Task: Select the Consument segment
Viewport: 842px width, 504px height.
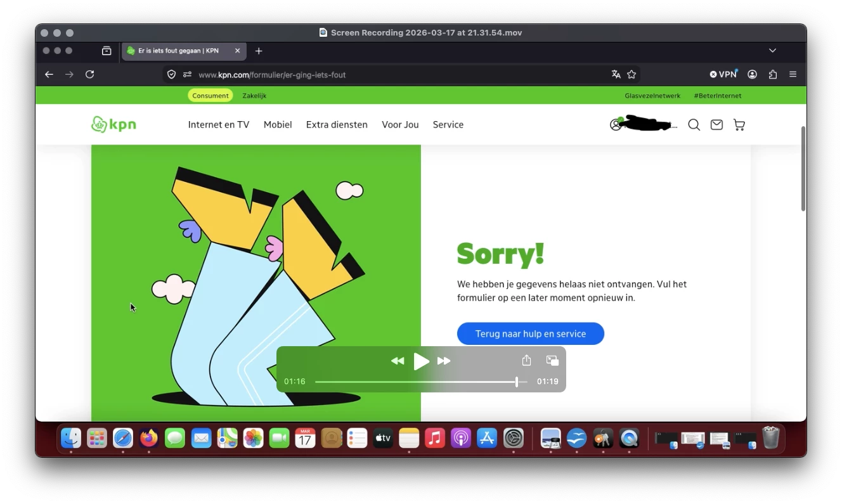Action: [210, 96]
